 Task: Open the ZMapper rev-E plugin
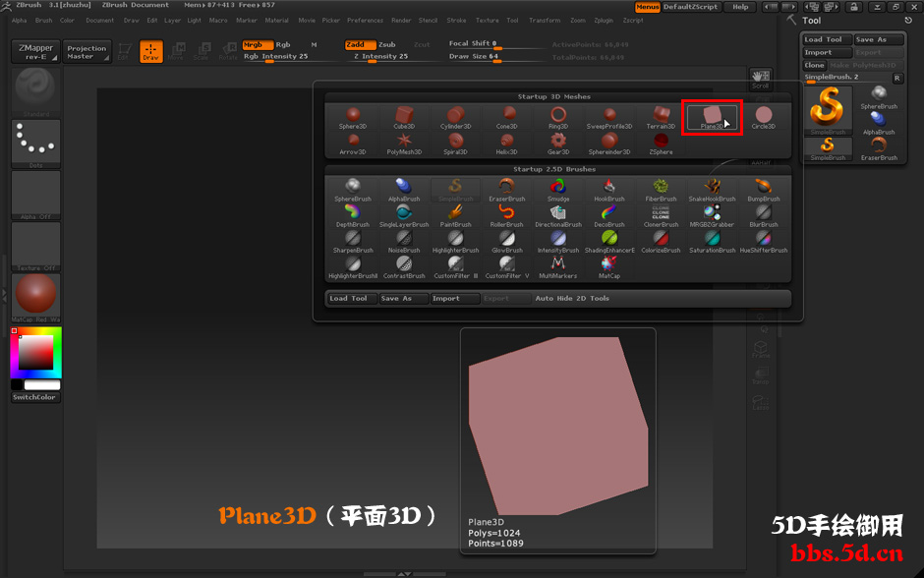point(35,52)
